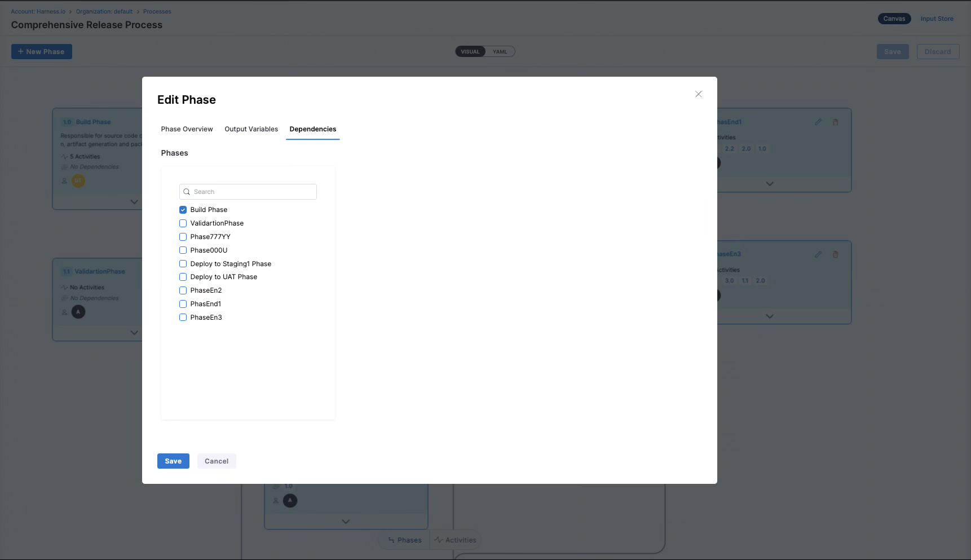Tick the PhaseEn3 checkbox

[183, 318]
